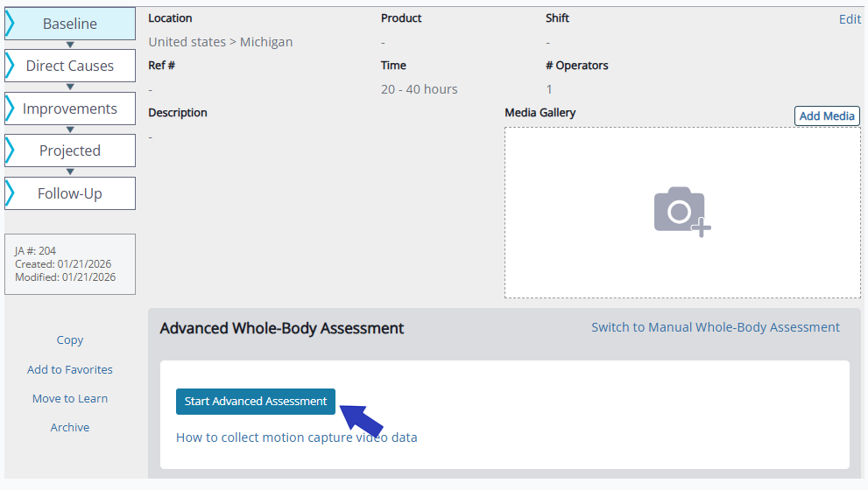Image resolution: width=868 pixels, height=490 pixels.
Task: Archive this job assessment
Action: click(x=70, y=427)
